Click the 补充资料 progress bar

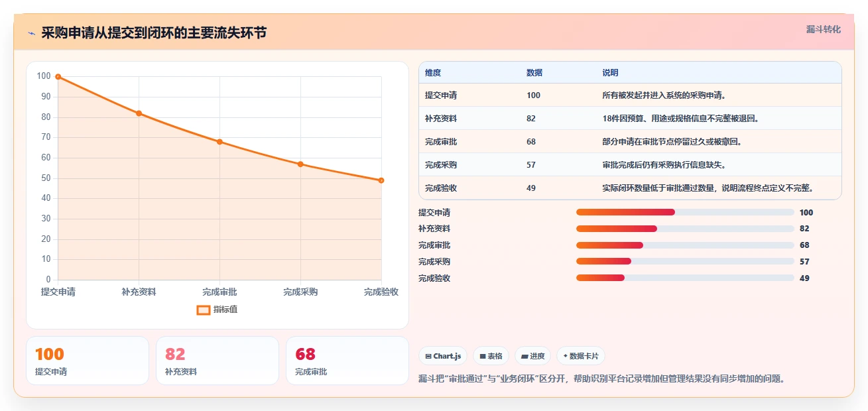(685, 229)
